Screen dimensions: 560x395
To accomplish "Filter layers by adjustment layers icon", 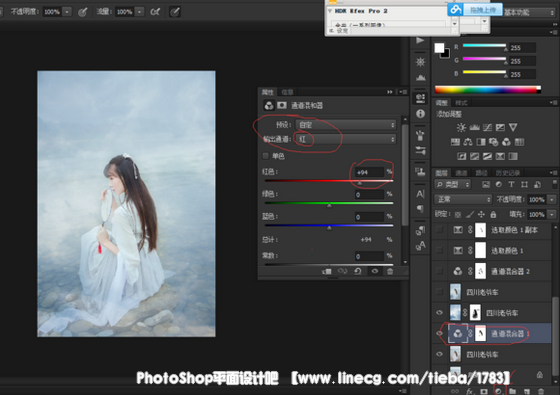I will (499, 184).
